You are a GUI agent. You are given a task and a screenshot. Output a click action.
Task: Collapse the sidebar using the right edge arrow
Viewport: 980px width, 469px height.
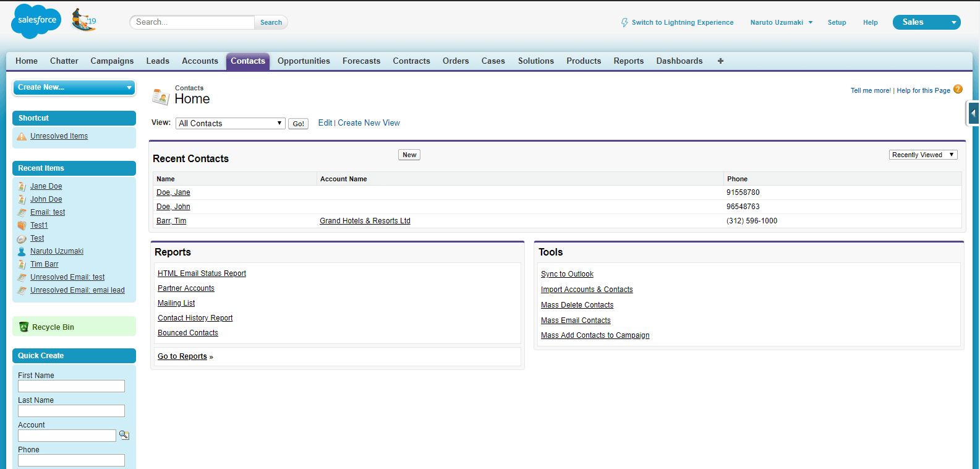(x=973, y=113)
